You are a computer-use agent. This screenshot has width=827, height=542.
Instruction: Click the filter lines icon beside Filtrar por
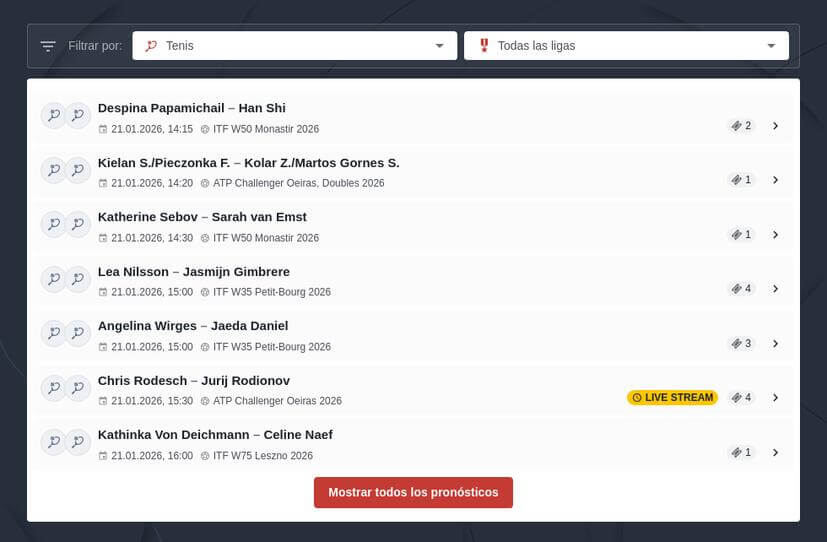pyautogui.click(x=47, y=46)
